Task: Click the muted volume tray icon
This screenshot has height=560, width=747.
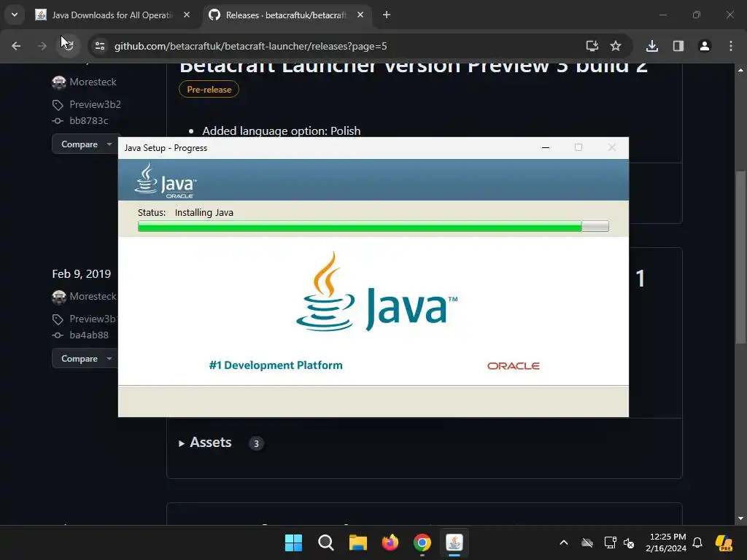Action: 629,543
